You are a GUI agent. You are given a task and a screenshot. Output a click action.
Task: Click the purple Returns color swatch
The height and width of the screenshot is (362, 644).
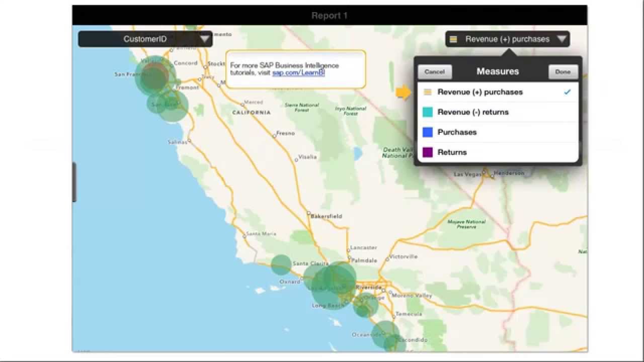[x=428, y=152]
